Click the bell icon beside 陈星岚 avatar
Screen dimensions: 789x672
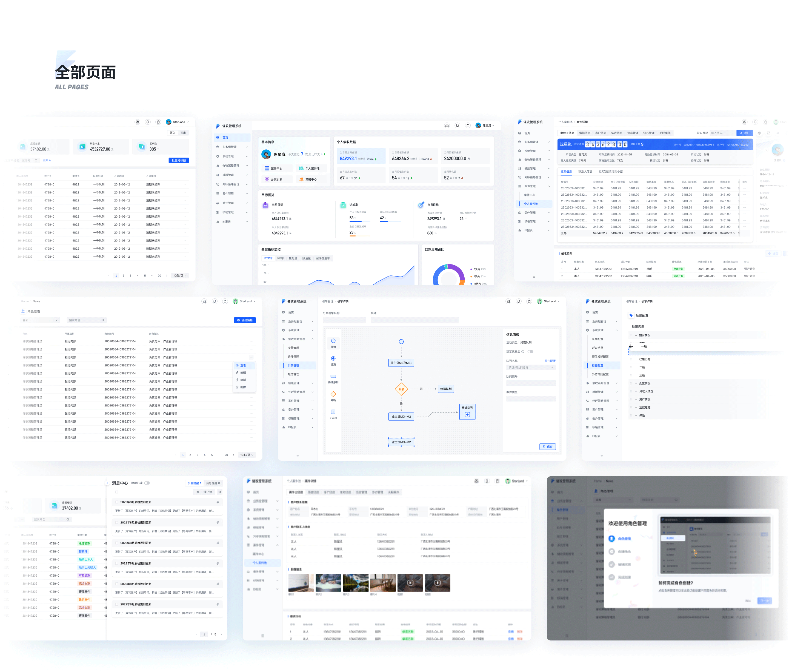457,125
